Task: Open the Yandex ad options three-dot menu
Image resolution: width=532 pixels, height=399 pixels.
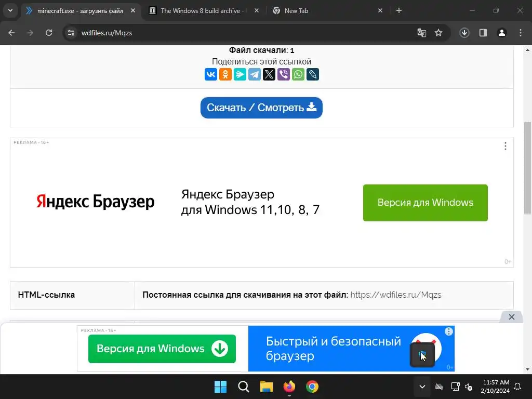Action: pos(506,146)
